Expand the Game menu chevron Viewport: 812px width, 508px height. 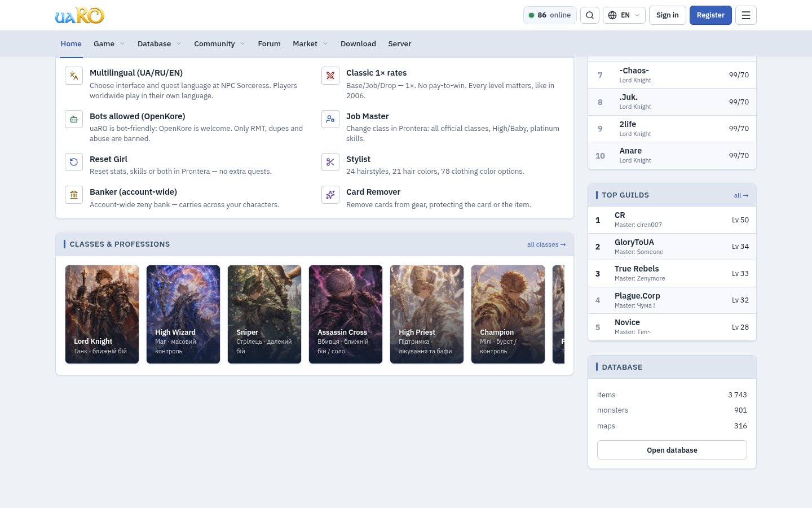(122, 43)
